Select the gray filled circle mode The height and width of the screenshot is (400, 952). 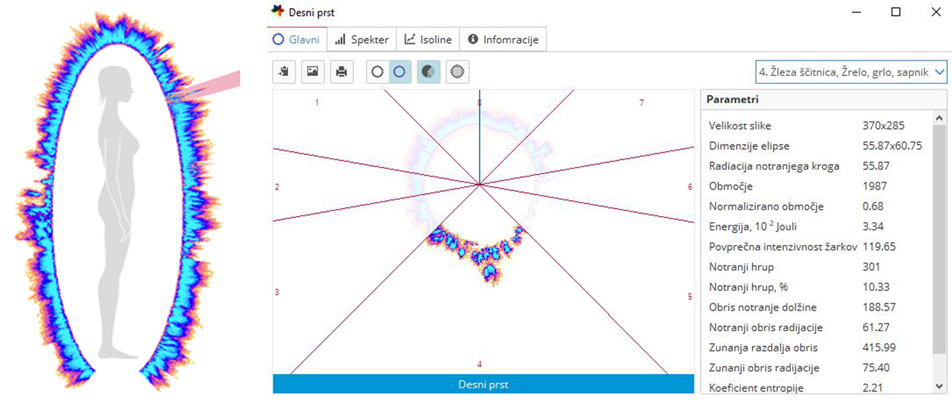457,72
